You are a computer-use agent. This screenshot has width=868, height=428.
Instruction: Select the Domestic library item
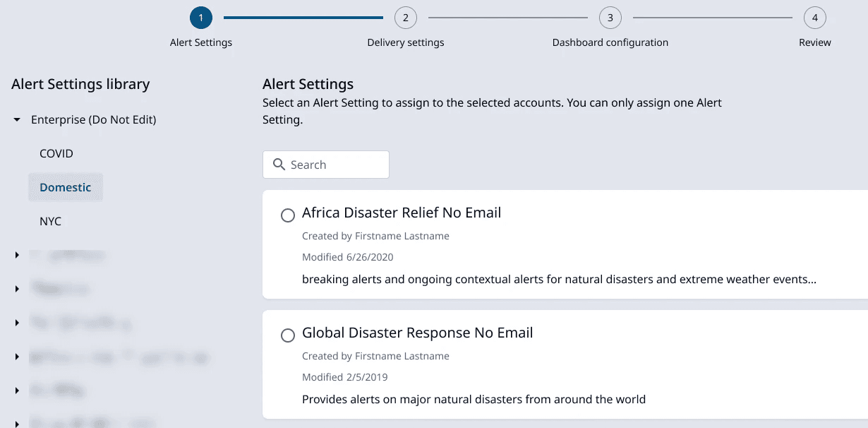[66, 187]
